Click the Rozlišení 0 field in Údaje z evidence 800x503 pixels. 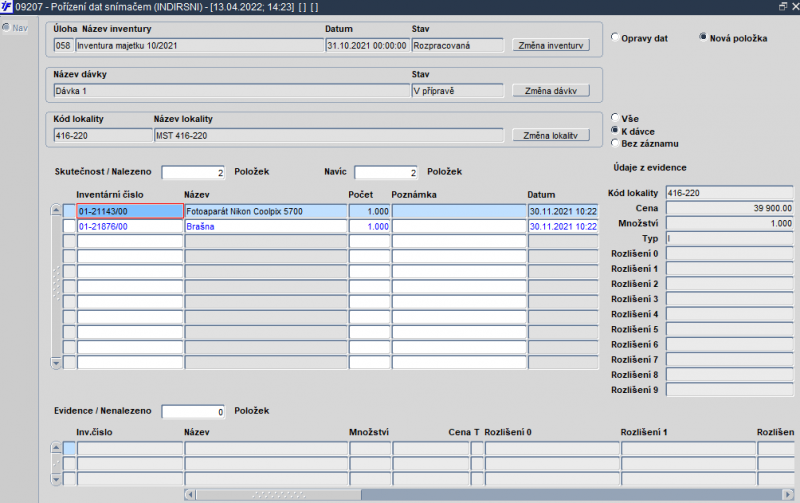730,254
